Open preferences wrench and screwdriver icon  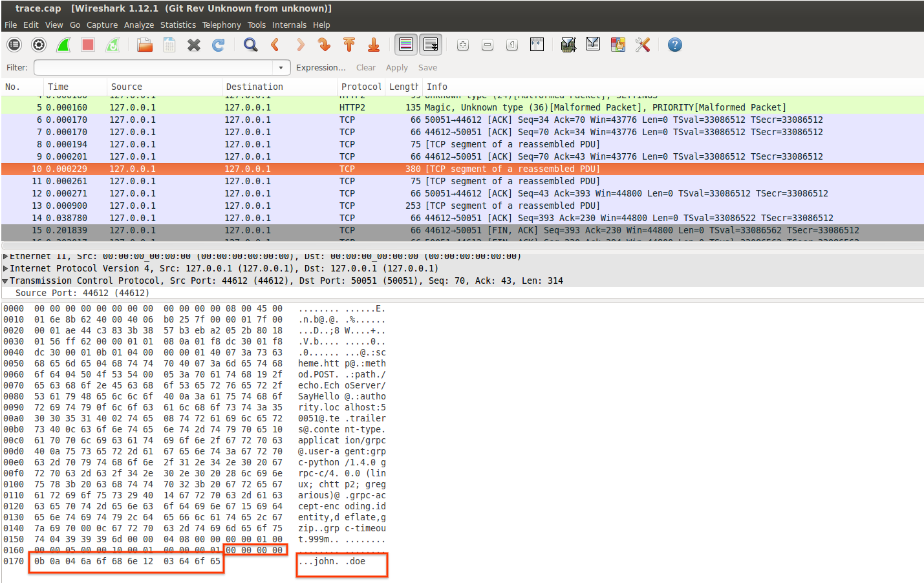click(x=643, y=45)
